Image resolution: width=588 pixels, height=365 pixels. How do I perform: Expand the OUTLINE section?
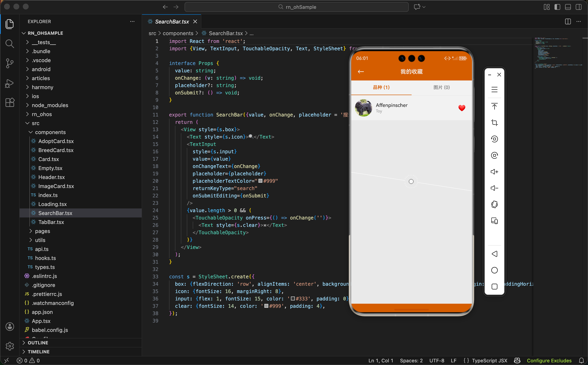[x=38, y=343]
